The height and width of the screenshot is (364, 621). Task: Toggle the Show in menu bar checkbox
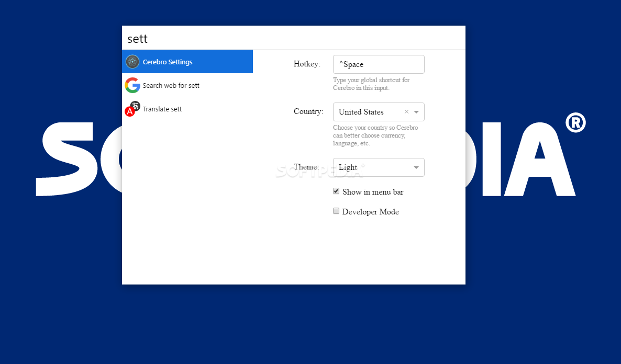tap(336, 191)
